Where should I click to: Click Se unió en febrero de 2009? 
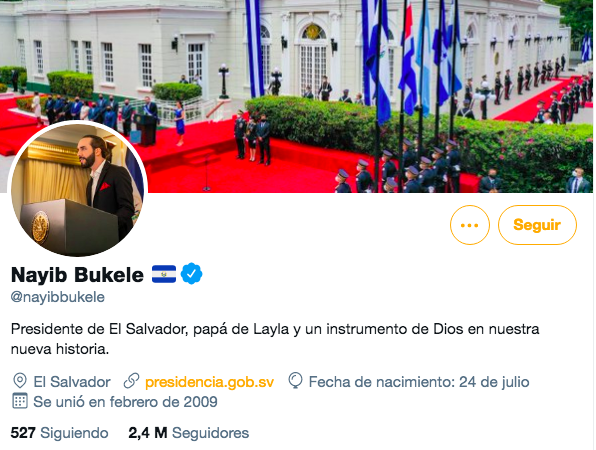coord(125,402)
